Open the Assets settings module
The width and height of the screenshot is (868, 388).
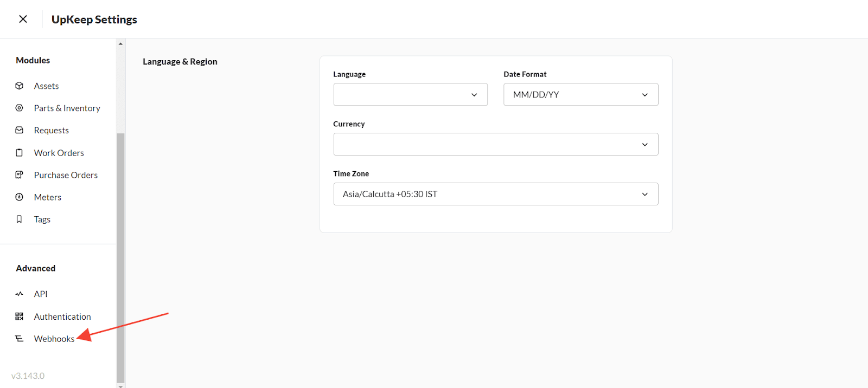click(46, 86)
